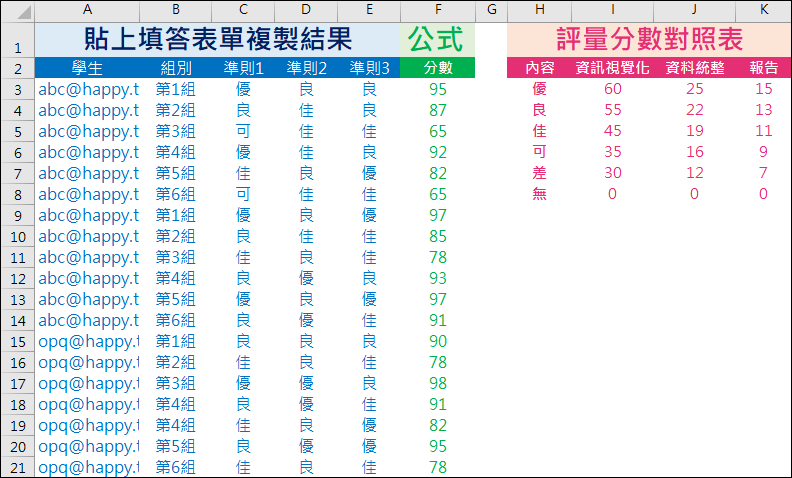Select 第4組 cell in row 19
Viewport: 792px width, 478px height.
(x=176, y=425)
